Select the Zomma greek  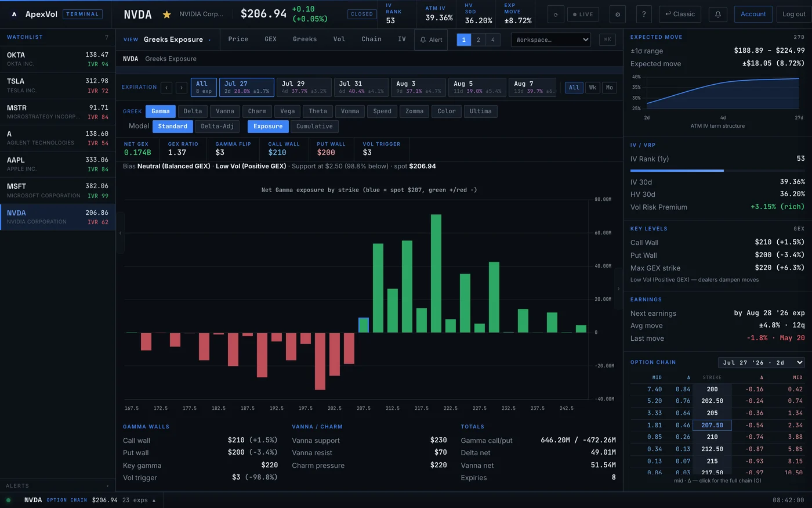[414, 111]
